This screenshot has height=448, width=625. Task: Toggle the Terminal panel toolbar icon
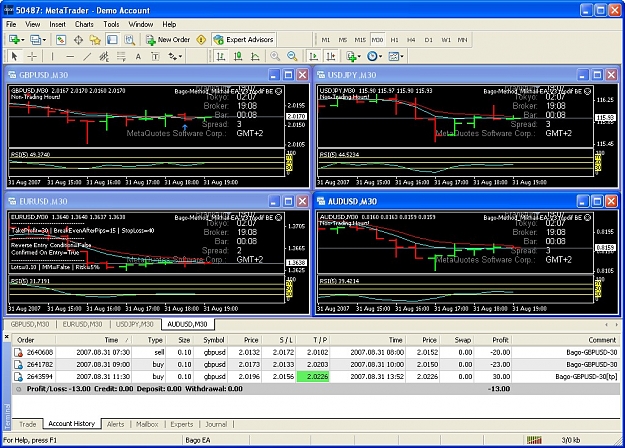[112, 40]
